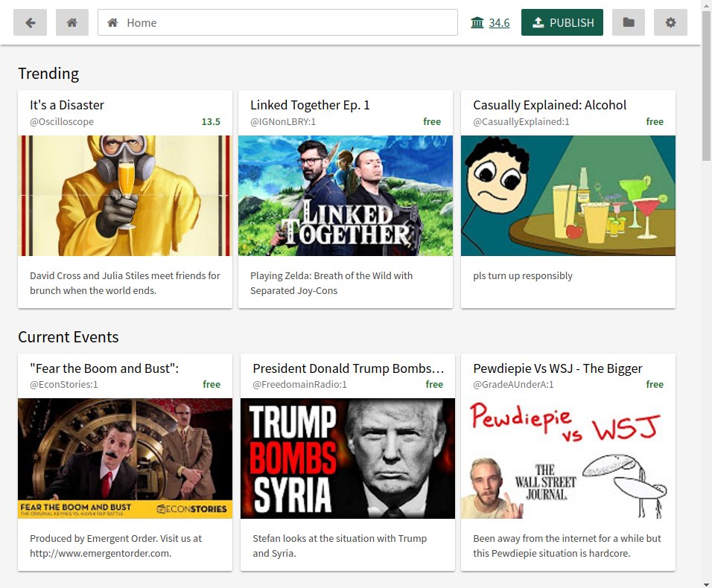Click the free price tag on Linked Together
The height and width of the screenshot is (588, 712).
(x=432, y=121)
